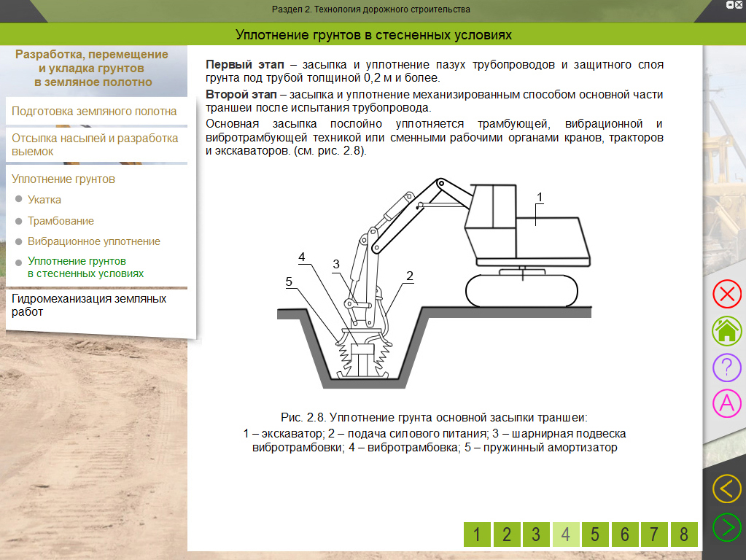
Task: Expand Отсыпка насыпей и разработка выемок
Action: (95, 144)
